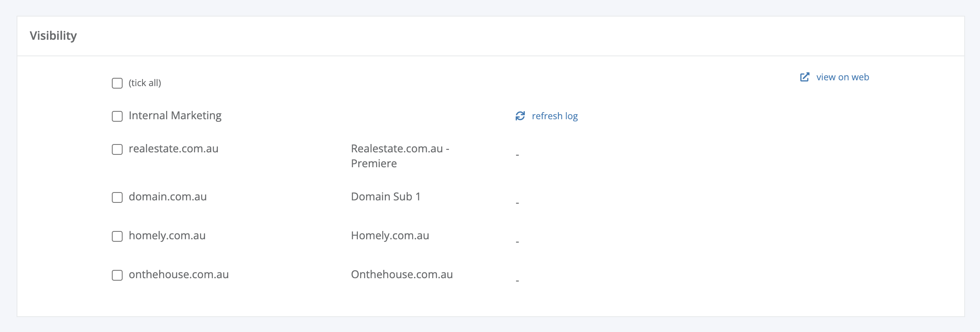Open the view on web link

click(842, 77)
